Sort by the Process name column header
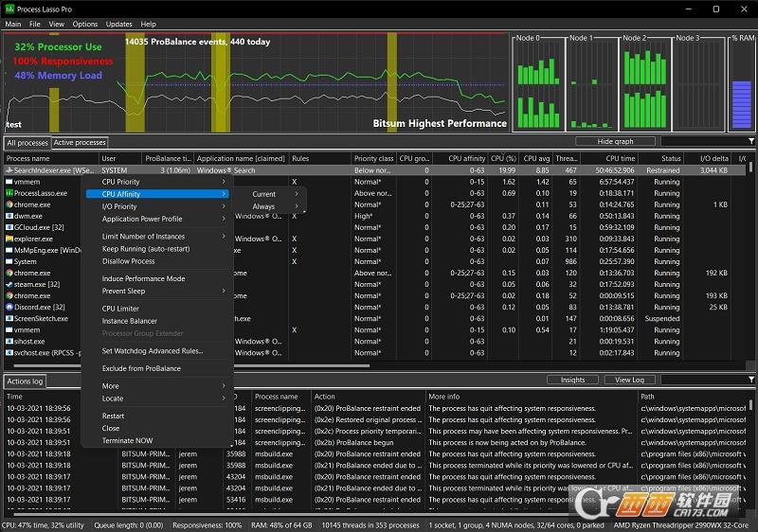This screenshot has width=758, height=532. (51, 158)
